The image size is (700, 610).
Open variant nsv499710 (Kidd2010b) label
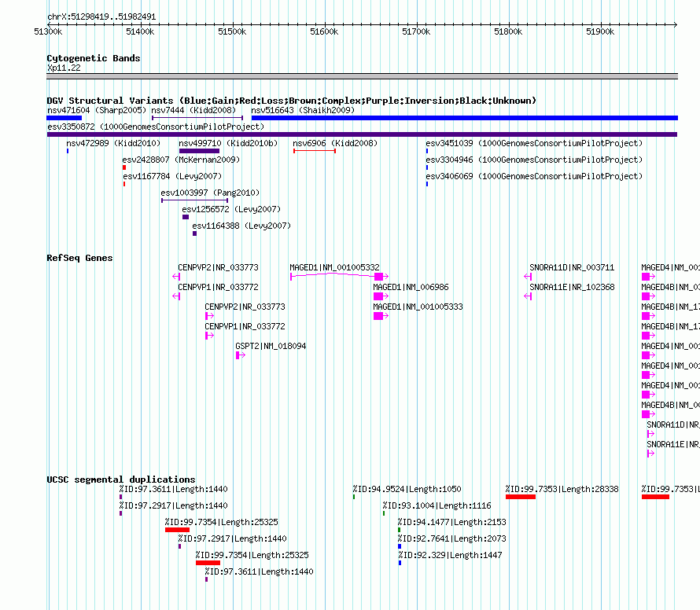click(x=228, y=143)
